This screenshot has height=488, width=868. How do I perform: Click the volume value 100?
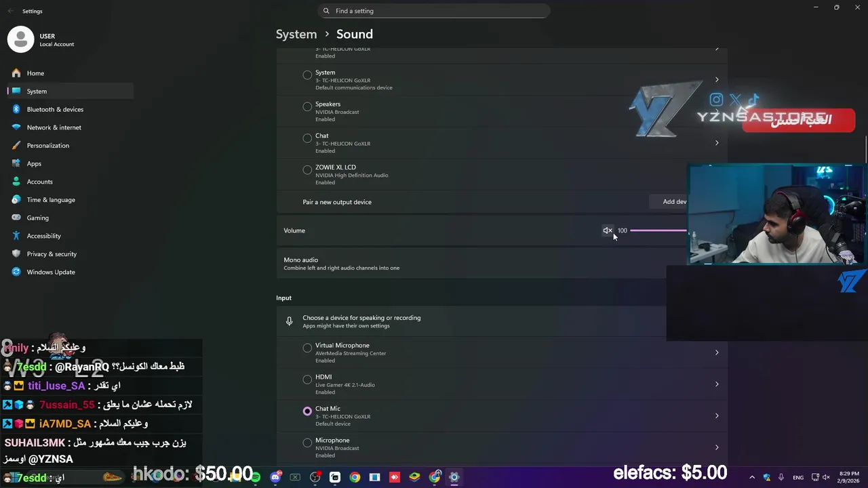click(622, 230)
